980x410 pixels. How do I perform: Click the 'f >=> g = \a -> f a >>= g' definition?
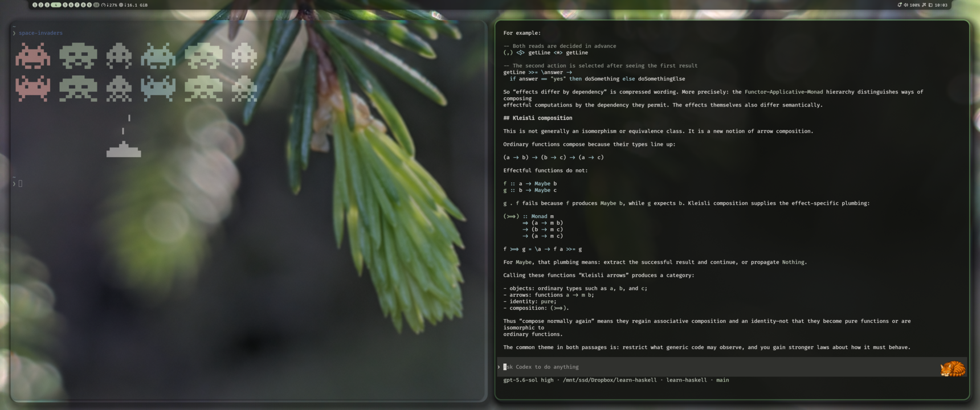pos(542,249)
